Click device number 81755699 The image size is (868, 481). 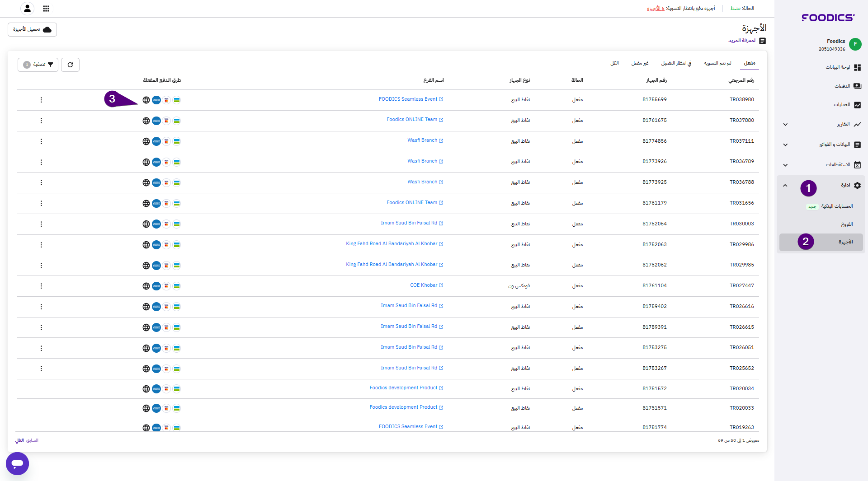click(655, 100)
